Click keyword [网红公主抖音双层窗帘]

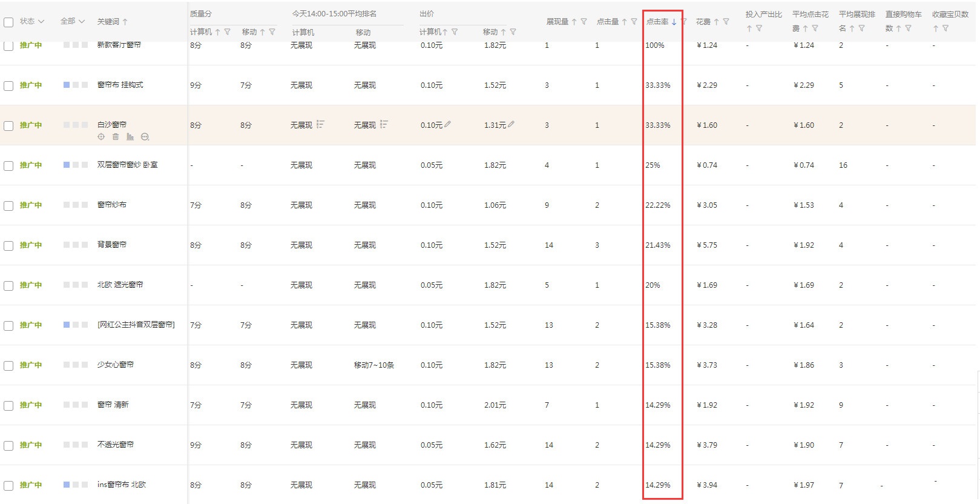pyautogui.click(x=136, y=325)
